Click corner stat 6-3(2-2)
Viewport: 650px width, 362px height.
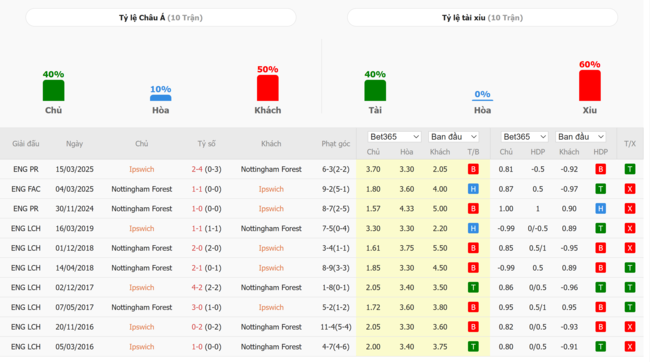point(336,169)
